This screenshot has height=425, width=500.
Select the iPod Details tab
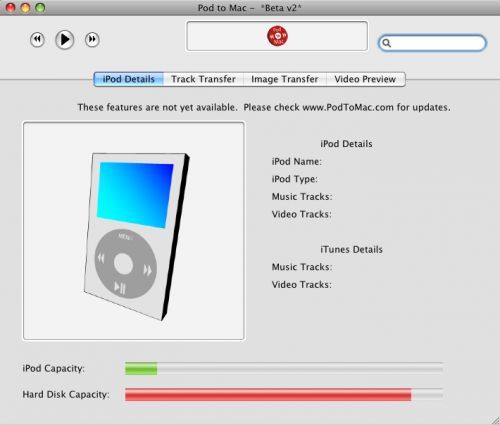129,79
